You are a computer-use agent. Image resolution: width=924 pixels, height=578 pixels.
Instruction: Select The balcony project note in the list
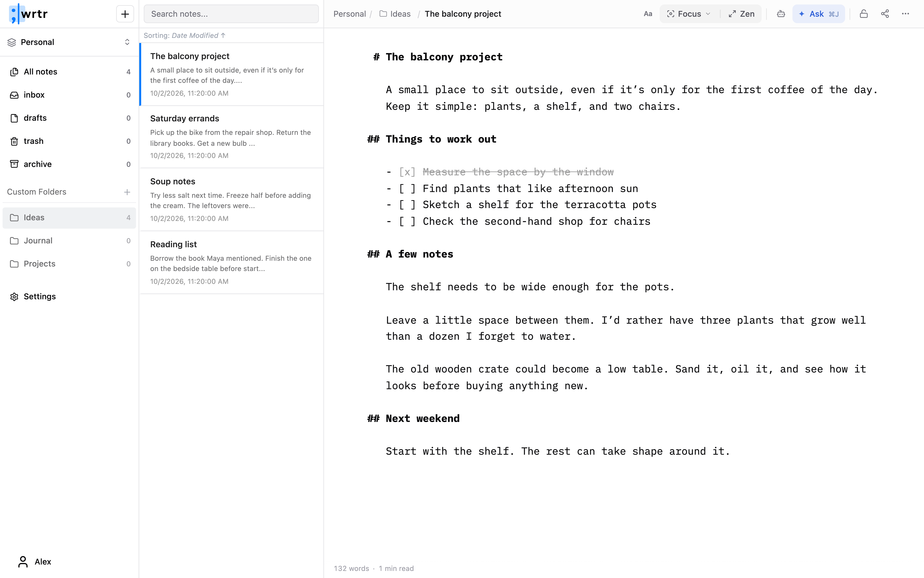[232, 74]
